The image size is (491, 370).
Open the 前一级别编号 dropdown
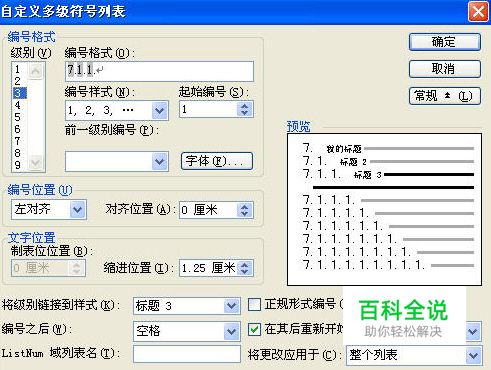159,161
